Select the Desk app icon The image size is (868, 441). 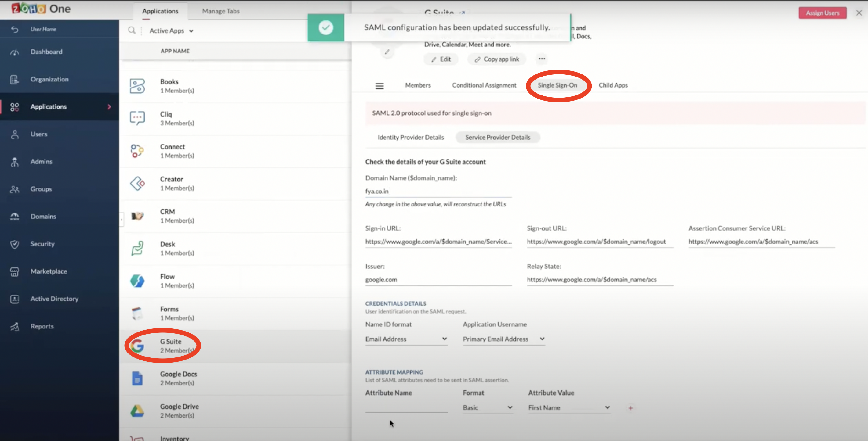pos(137,249)
